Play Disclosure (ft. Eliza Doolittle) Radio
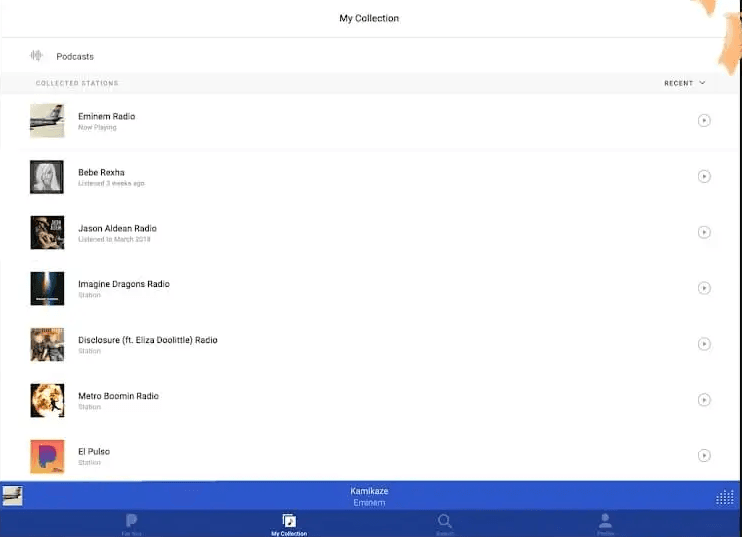742x537 pixels. point(704,344)
